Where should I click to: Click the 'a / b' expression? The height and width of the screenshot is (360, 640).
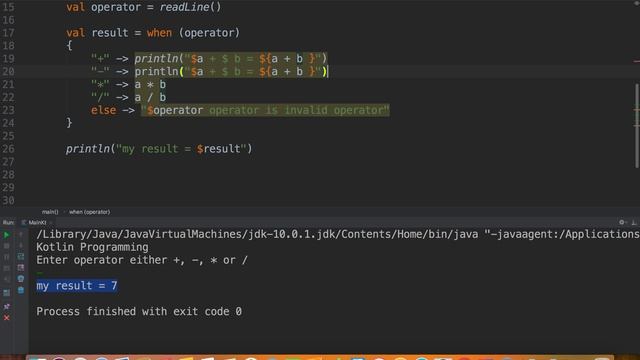pyautogui.click(x=150, y=97)
